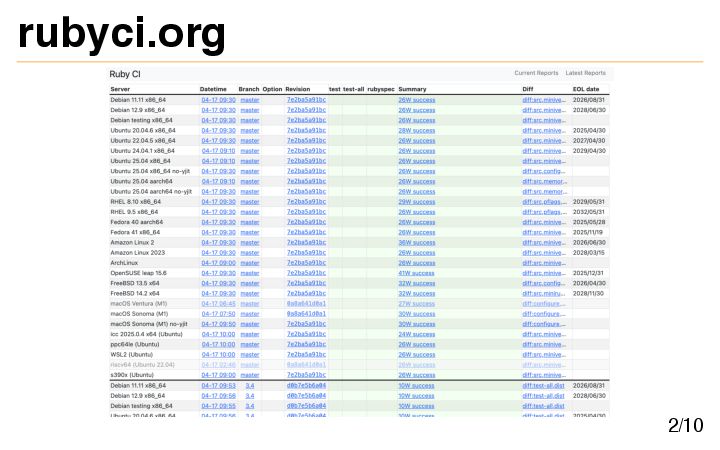Image resolution: width=720 pixels, height=450 pixels.
Task: Click datetime link for Ubuntu 20.04.6 x86_64 master row
Action: pos(219,130)
